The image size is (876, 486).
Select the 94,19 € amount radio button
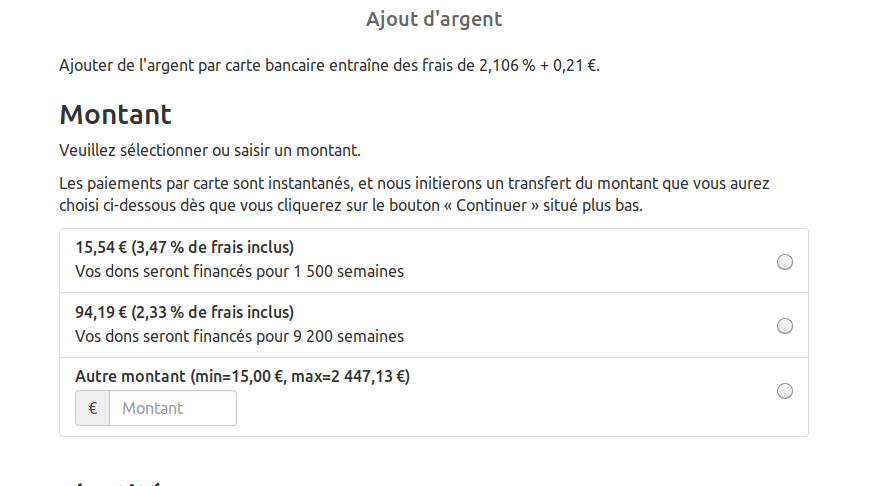click(785, 326)
